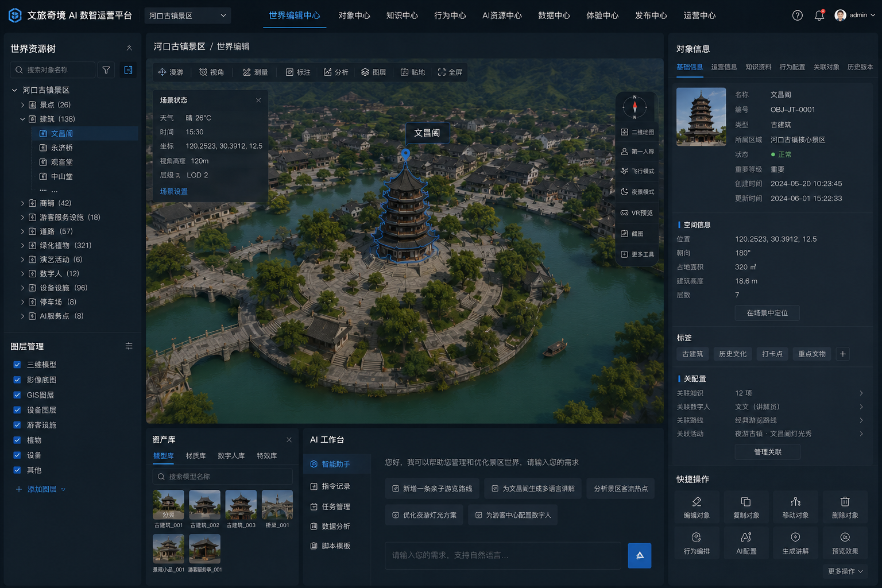
Task: Click copy object (复制对象) quick action
Action: (746, 508)
